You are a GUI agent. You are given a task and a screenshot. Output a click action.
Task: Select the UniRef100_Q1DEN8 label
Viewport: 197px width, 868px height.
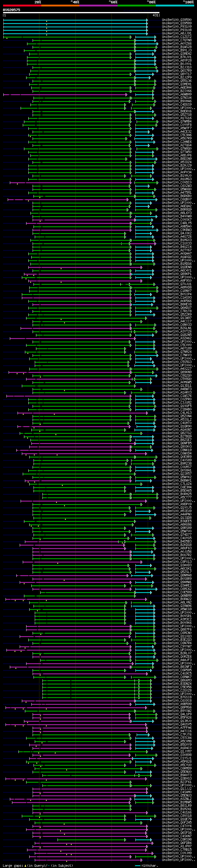(177, 267)
